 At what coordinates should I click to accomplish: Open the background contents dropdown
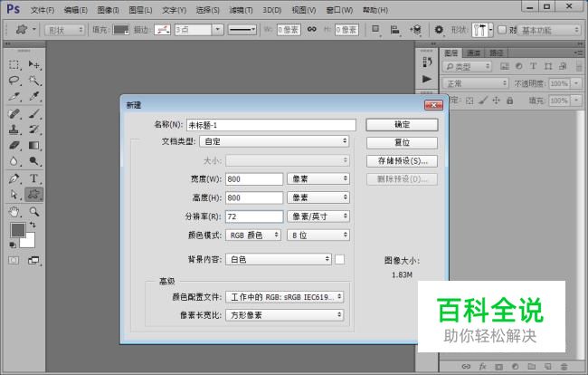[x=279, y=259]
